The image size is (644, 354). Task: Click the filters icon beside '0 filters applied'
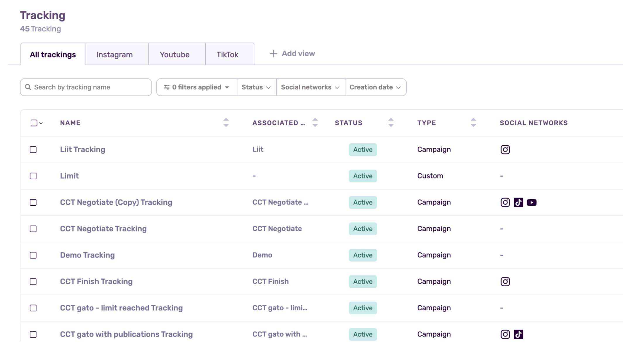[167, 87]
